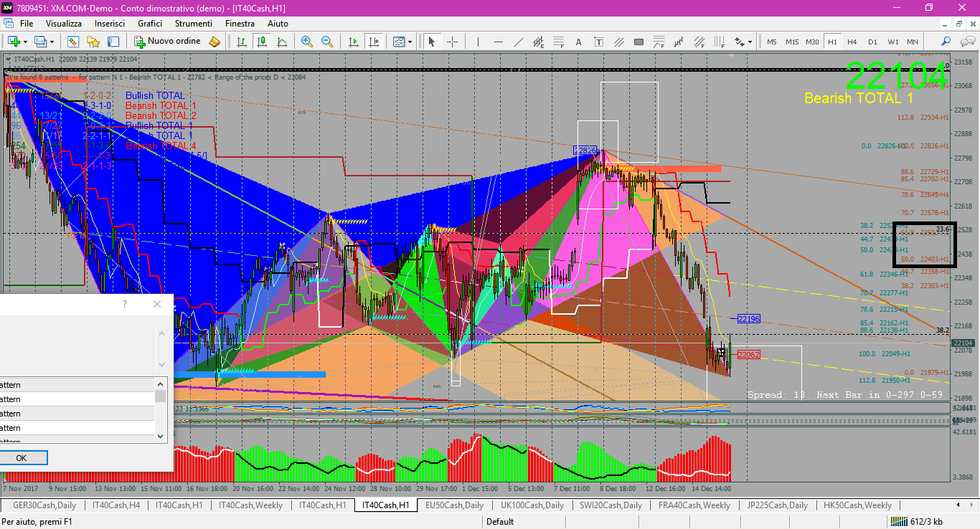Select the equidistant channel tool marked E
The image size is (980, 529).
(x=539, y=42)
